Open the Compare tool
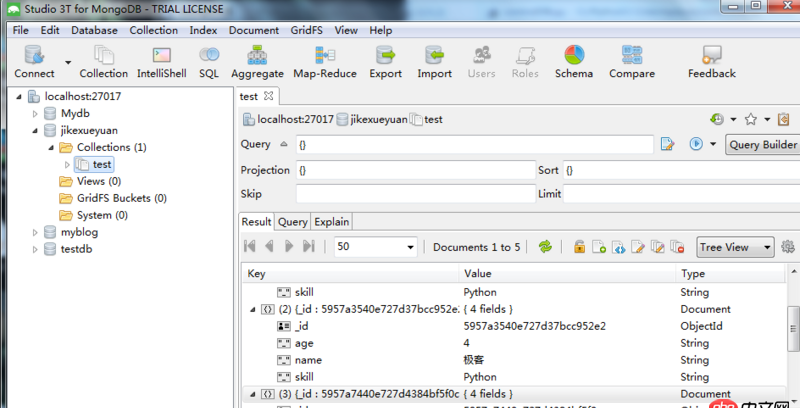 [632, 61]
